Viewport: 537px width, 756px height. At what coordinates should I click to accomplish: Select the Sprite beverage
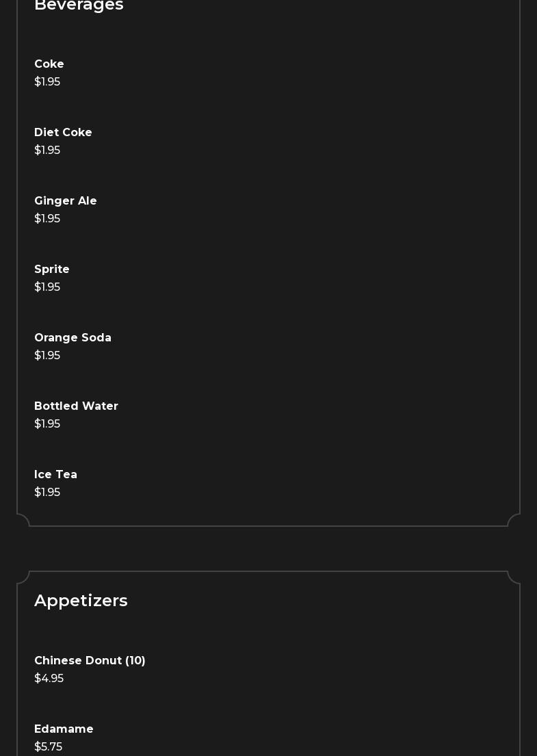(x=52, y=270)
